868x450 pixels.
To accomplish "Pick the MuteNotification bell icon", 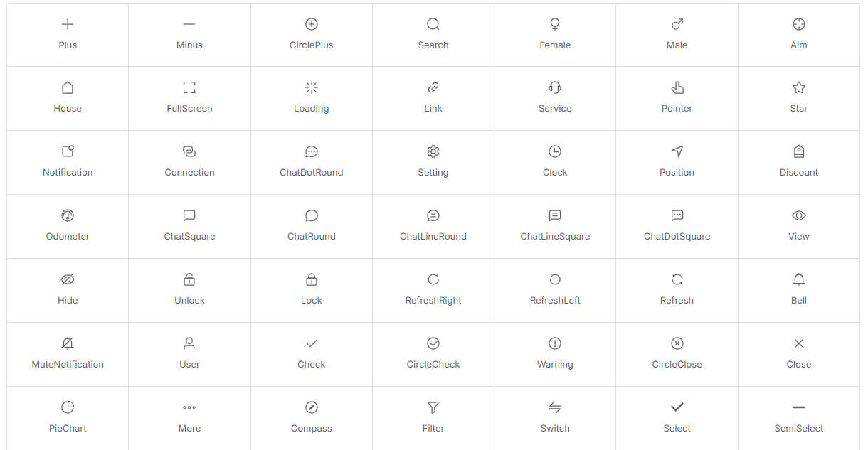I will click(68, 343).
